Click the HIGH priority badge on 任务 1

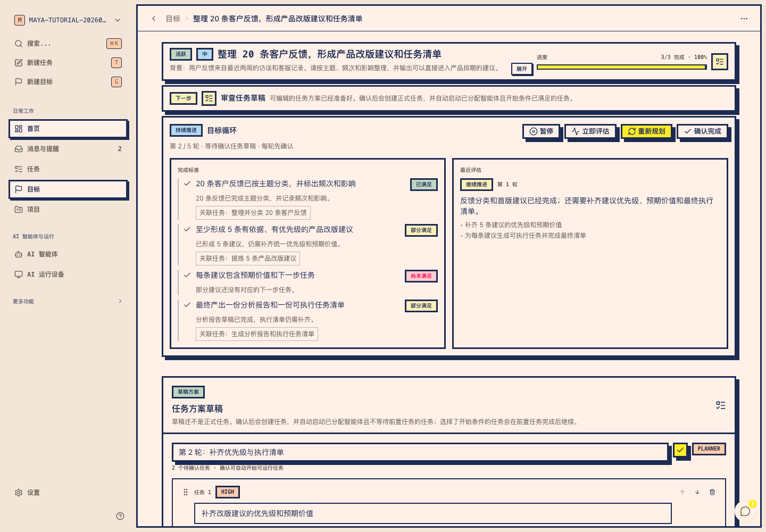click(228, 492)
